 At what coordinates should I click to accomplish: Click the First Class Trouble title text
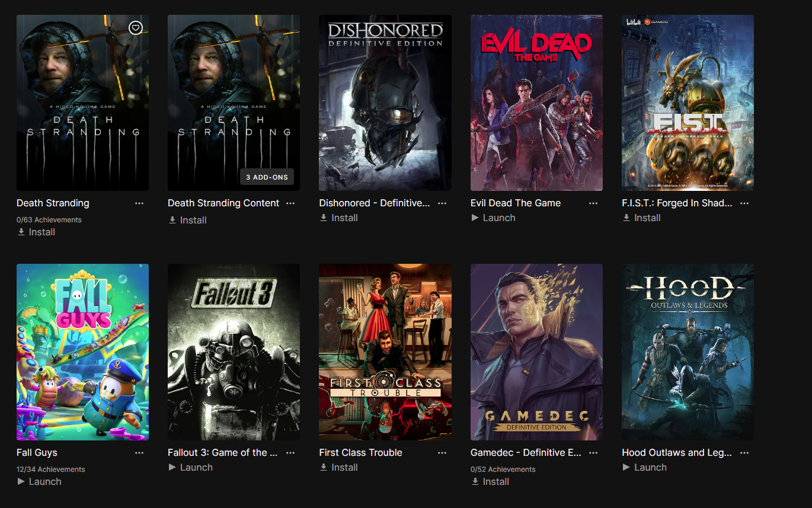pyautogui.click(x=360, y=453)
